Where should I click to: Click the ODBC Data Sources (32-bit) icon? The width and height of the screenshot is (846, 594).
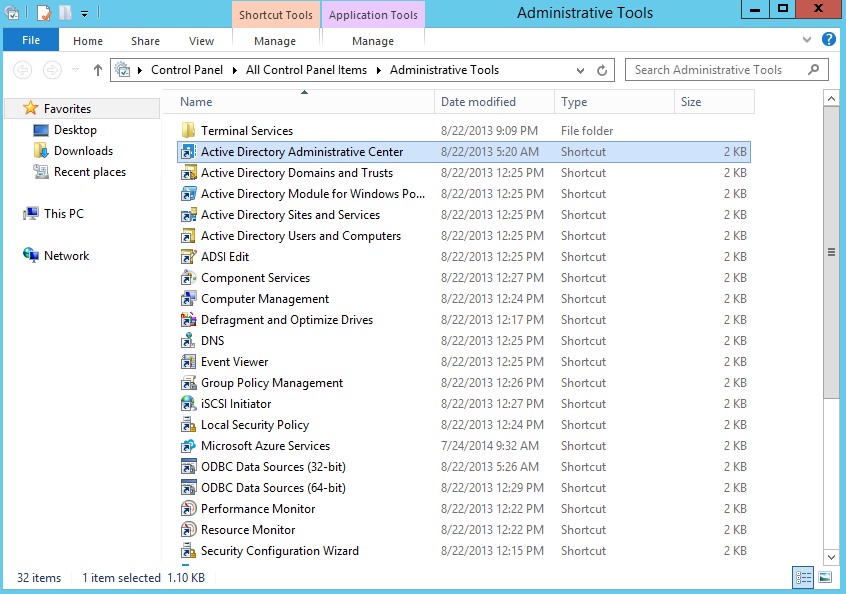188,467
